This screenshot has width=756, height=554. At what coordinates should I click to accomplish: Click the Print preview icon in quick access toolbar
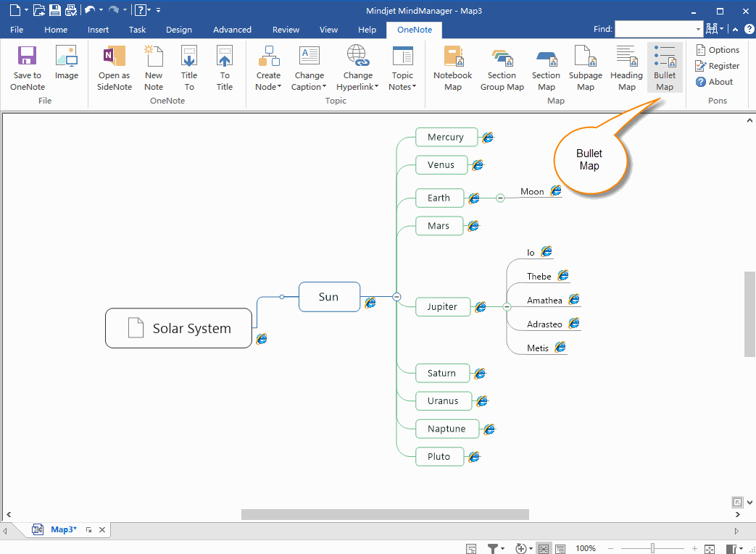pos(70,10)
